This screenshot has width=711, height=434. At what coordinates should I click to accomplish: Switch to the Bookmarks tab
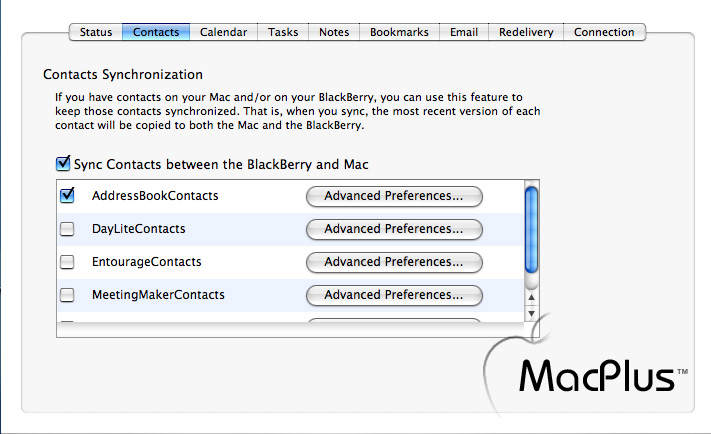coord(399,32)
